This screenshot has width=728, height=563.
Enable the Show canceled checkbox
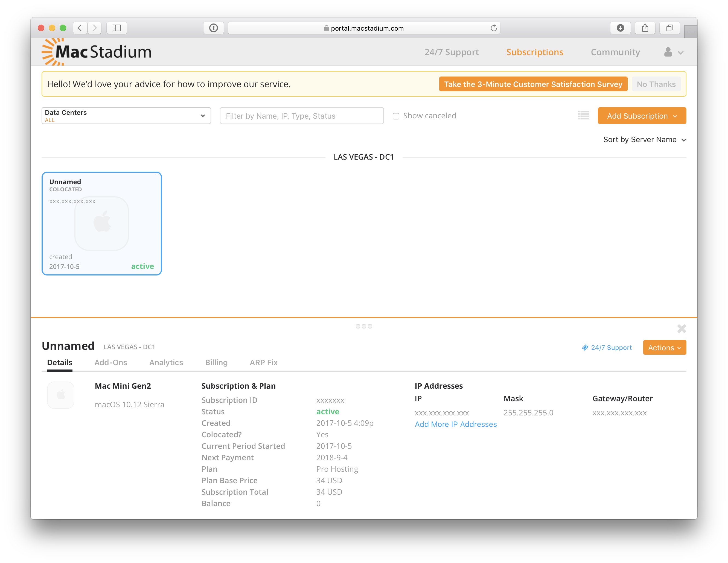396,116
